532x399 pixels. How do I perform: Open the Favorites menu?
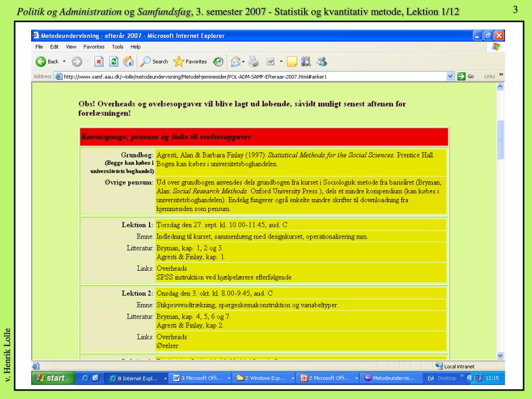point(94,47)
